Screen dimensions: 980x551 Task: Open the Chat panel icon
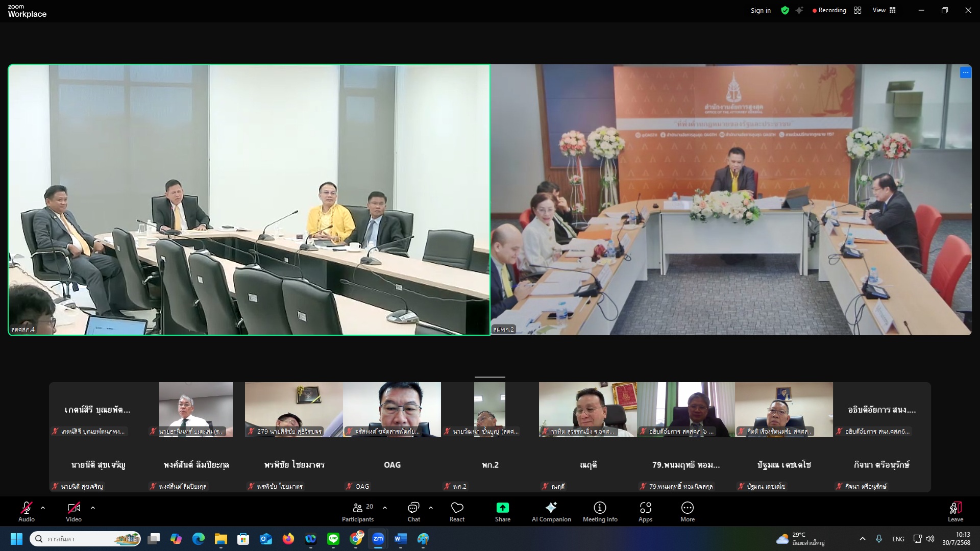[413, 508]
